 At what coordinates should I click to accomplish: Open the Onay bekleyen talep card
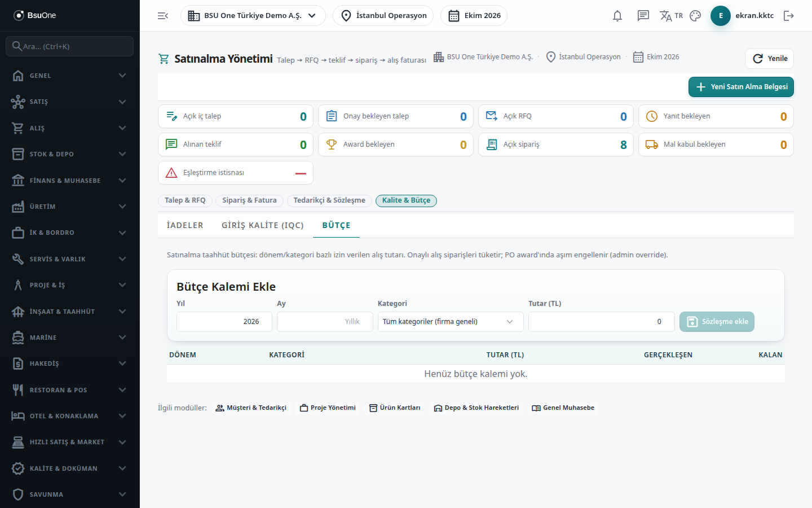click(396, 116)
